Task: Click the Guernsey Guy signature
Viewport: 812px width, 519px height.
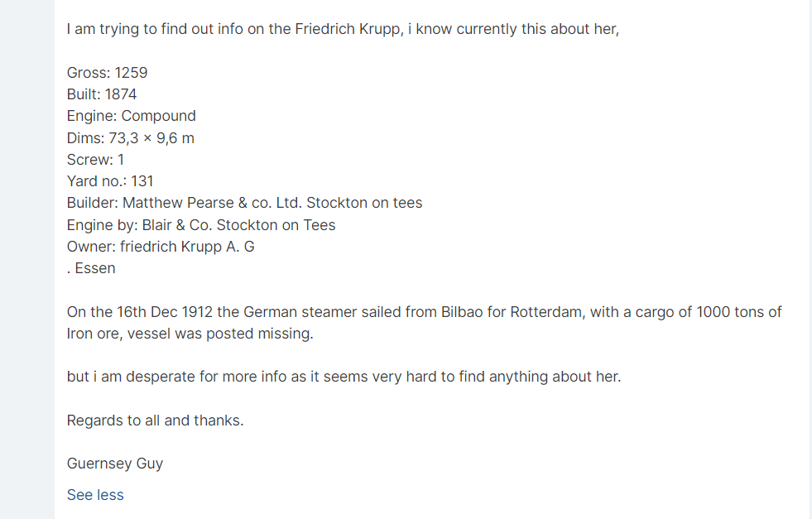Action: (115, 464)
